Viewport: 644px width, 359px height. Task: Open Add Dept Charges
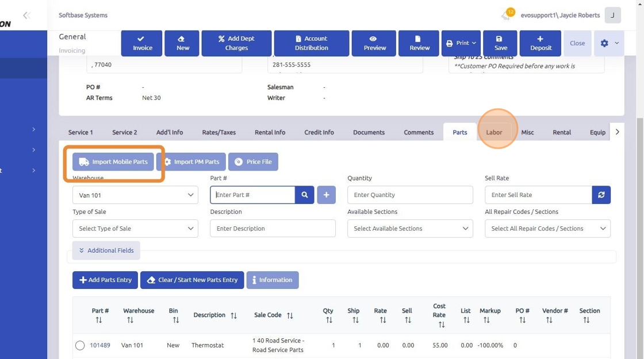click(x=236, y=43)
